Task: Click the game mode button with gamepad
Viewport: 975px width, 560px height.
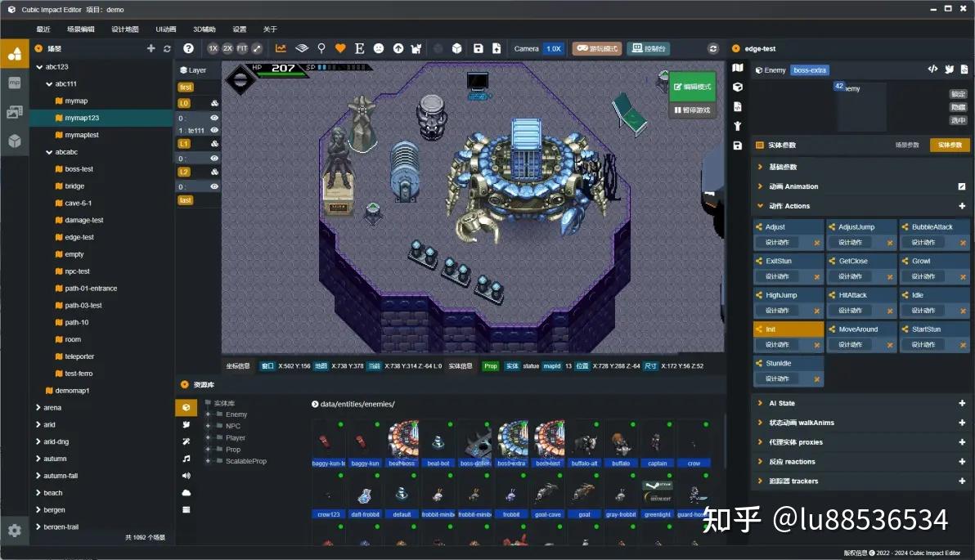Action: (x=597, y=48)
